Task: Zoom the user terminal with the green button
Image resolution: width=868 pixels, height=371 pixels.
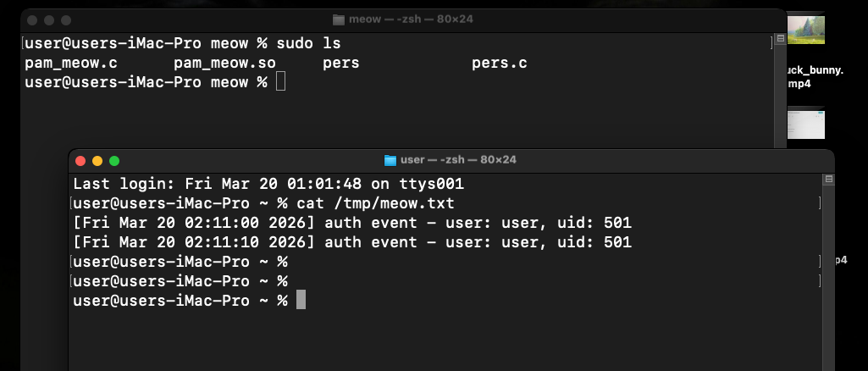Action: (114, 160)
